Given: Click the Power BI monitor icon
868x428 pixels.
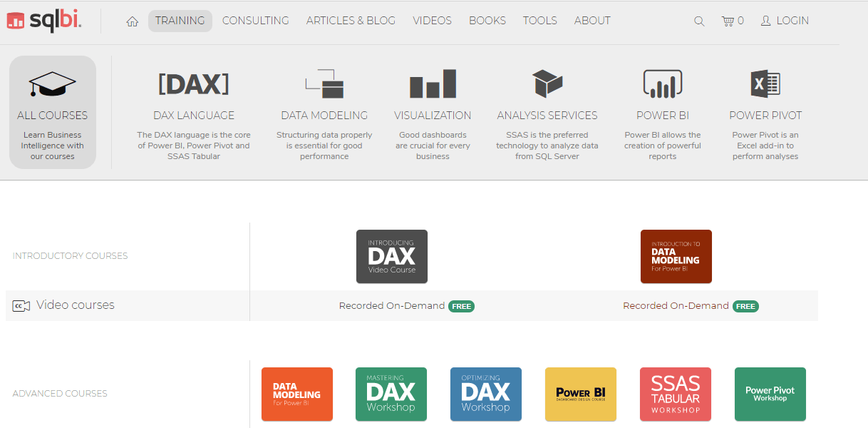Looking at the screenshot, I should coord(663,83).
